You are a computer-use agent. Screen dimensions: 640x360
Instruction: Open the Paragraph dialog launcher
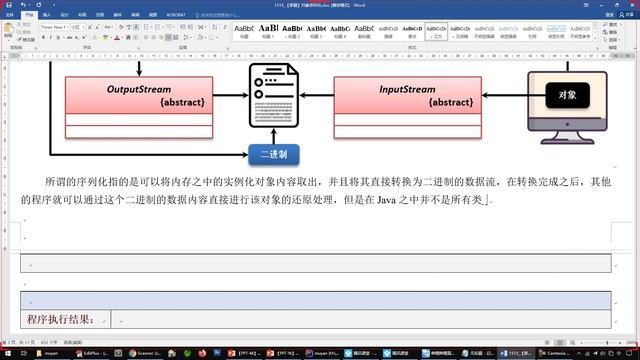pos(228,48)
